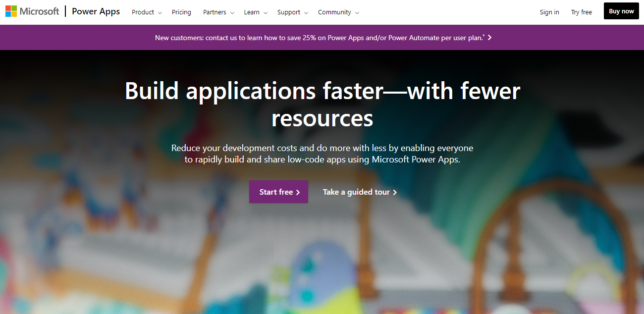
Task: Expand the Community menu
Action: [338, 12]
